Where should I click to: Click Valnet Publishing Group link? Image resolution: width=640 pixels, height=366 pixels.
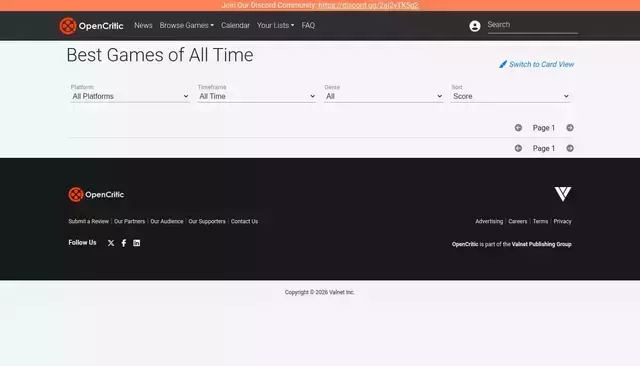[542, 244]
